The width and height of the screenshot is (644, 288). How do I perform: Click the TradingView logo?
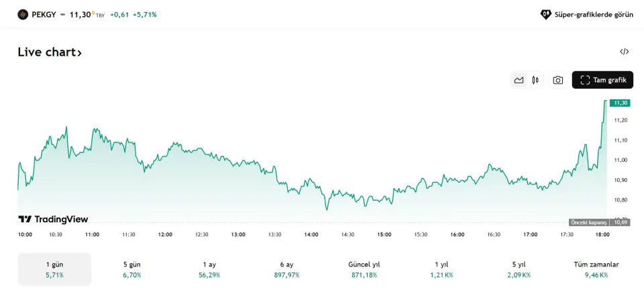pos(53,219)
